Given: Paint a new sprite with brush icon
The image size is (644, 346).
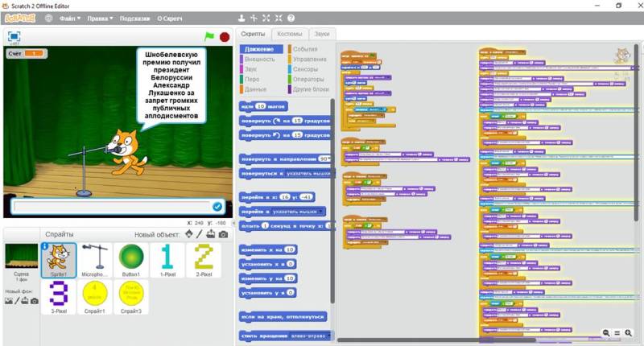Looking at the screenshot, I should click(x=200, y=234).
